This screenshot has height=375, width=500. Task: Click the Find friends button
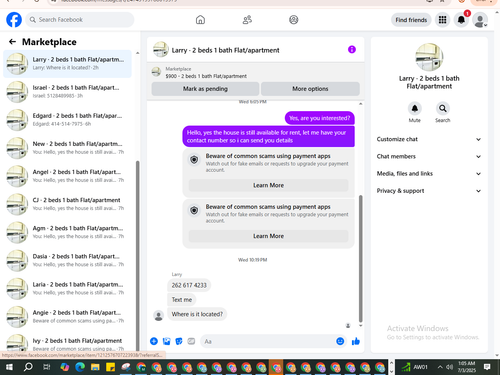point(411,20)
